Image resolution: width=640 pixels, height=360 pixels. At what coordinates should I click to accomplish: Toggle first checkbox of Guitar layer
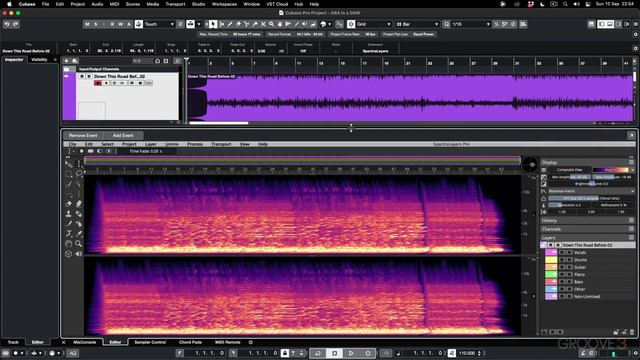562,267
